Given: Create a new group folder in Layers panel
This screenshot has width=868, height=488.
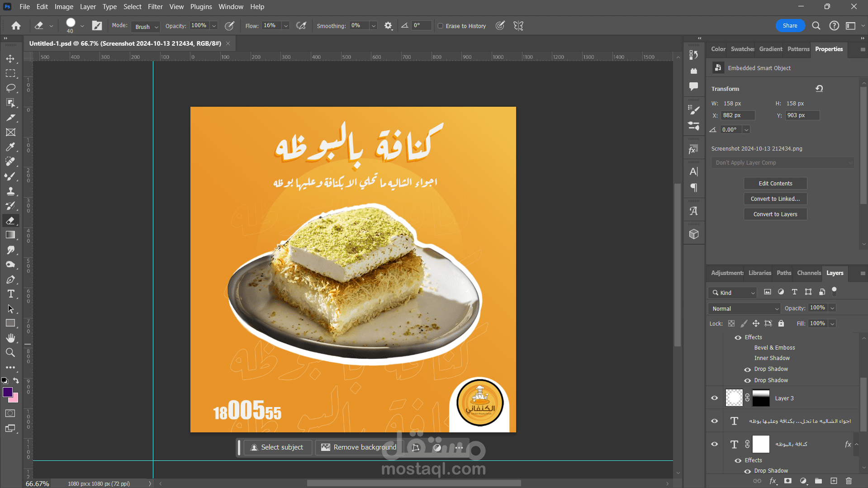Looking at the screenshot, I should point(818,481).
